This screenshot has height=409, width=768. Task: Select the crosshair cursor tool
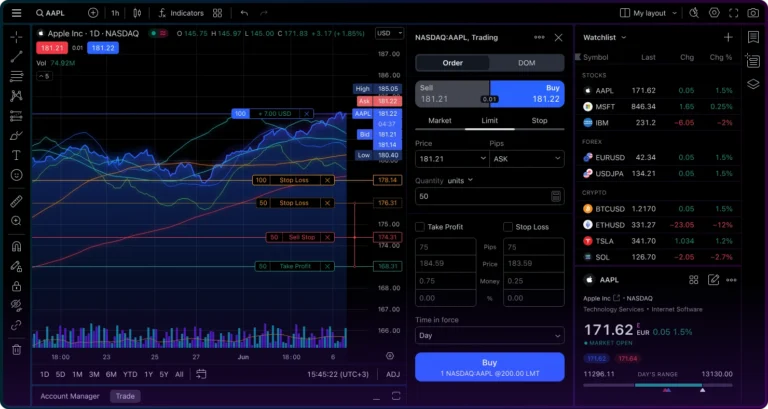click(17, 37)
